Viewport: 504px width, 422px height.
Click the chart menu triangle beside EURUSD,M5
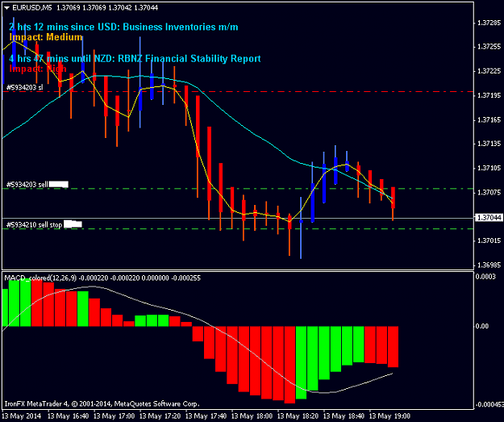coord(6,8)
